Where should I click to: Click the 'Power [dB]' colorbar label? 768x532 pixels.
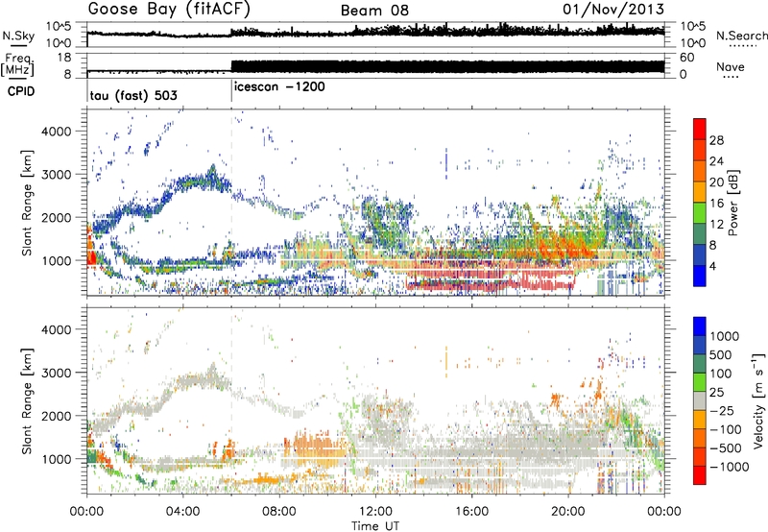coord(733,203)
